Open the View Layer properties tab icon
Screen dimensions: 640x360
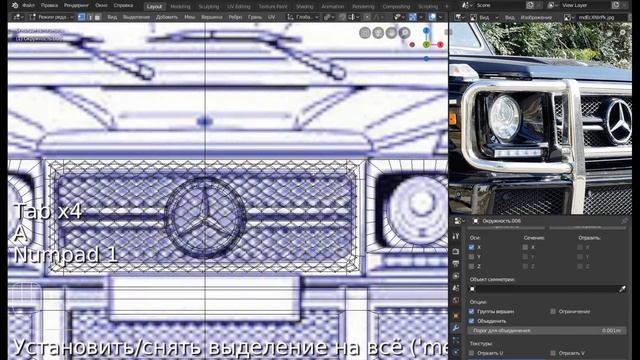456,276
